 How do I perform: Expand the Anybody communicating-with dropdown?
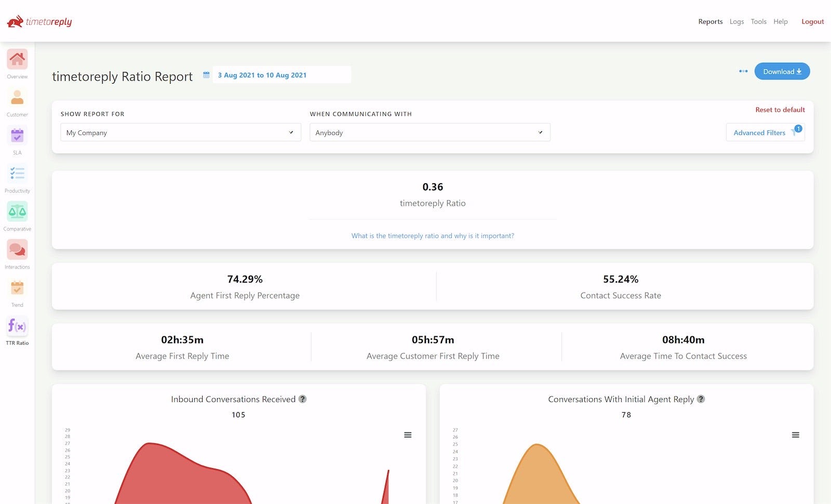tap(430, 132)
